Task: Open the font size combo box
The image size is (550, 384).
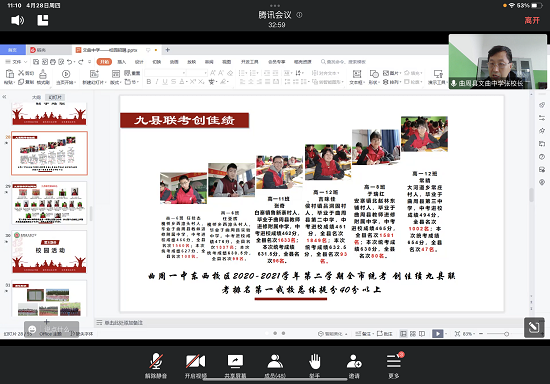Action: (x=197, y=73)
